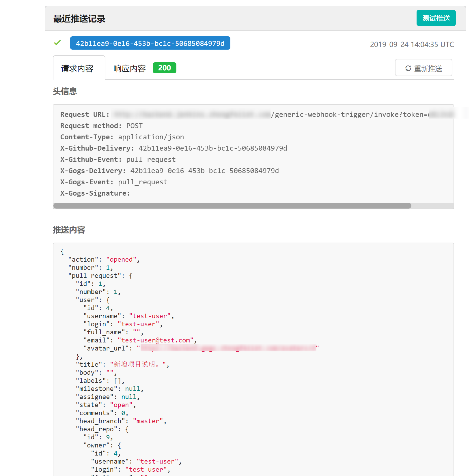472x476 pixels.
Task: Click the X-Github-Delivery header line
Action: (174, 148)
